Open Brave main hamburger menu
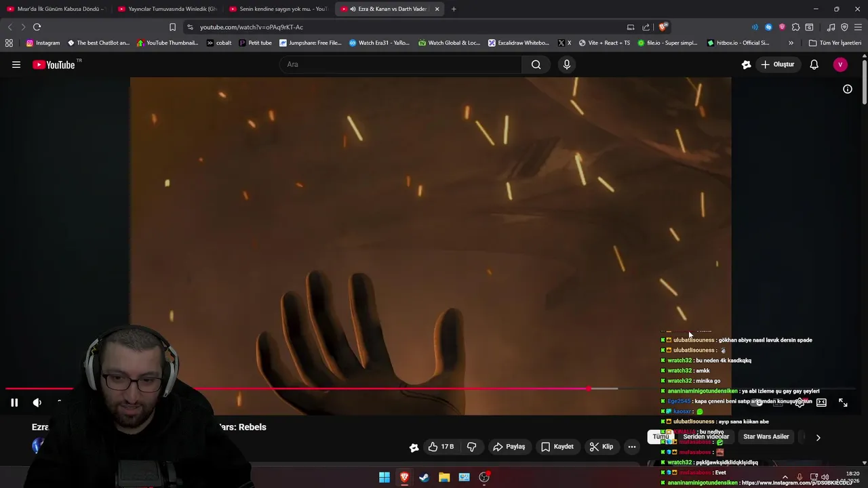The width and height of the screenshot is (868, 488). tap(858, 27)
